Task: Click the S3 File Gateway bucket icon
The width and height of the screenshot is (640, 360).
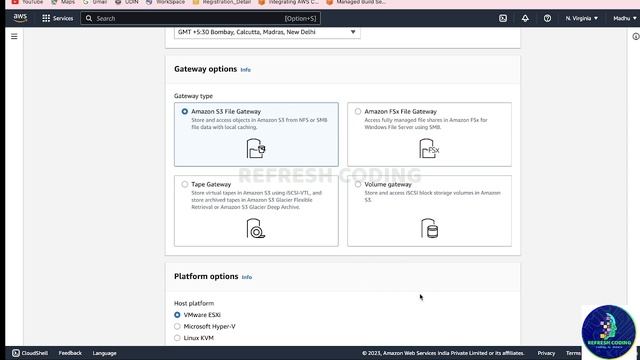Action: (256, 149)
